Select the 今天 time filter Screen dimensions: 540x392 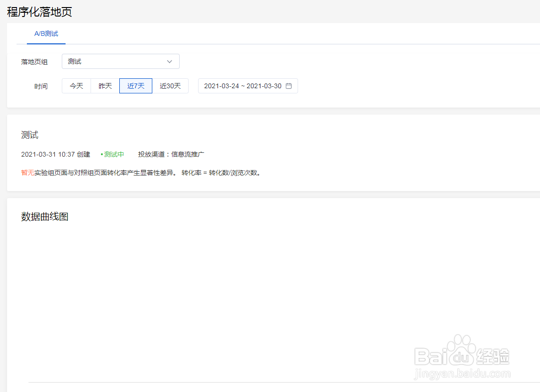click(76, 86)
